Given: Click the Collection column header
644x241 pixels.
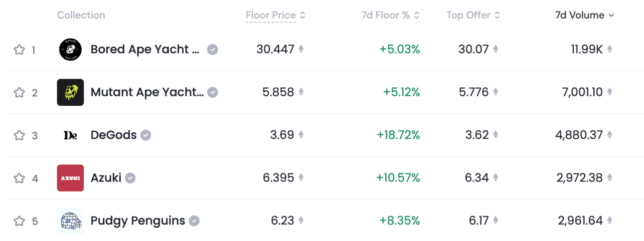Looking at the screenshot, I should pos(81,15).
